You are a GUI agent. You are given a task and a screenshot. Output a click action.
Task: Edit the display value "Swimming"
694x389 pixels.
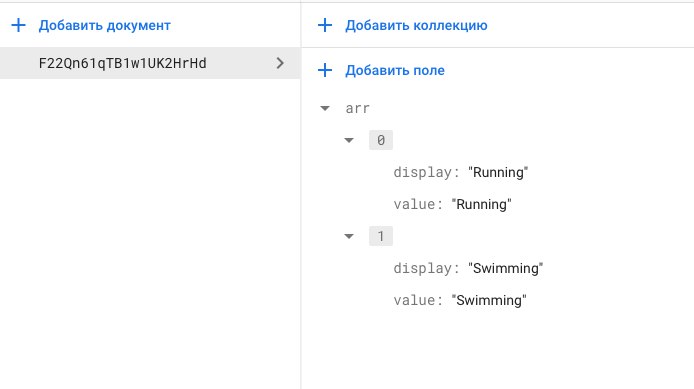505,268
